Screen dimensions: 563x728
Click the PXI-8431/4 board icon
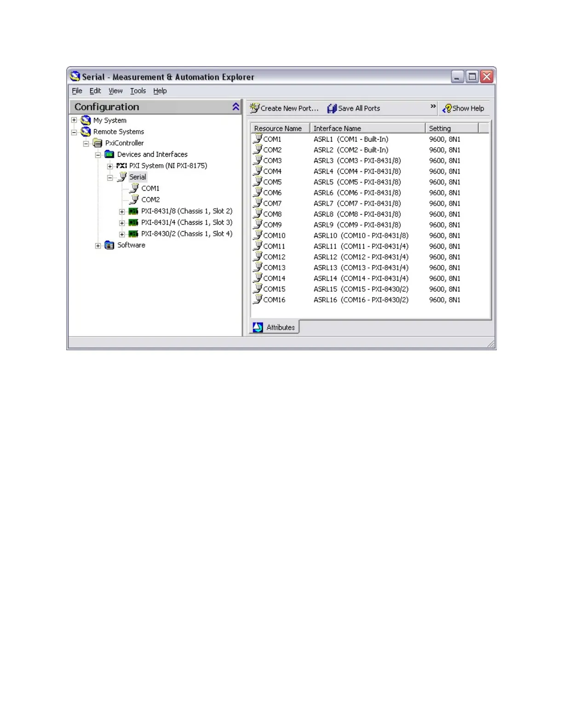click(133, 222)
